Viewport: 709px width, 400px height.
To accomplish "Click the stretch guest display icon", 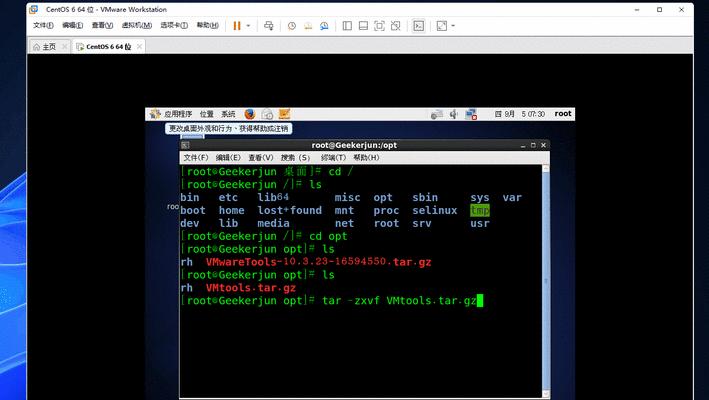I will [x=442, y=26].
